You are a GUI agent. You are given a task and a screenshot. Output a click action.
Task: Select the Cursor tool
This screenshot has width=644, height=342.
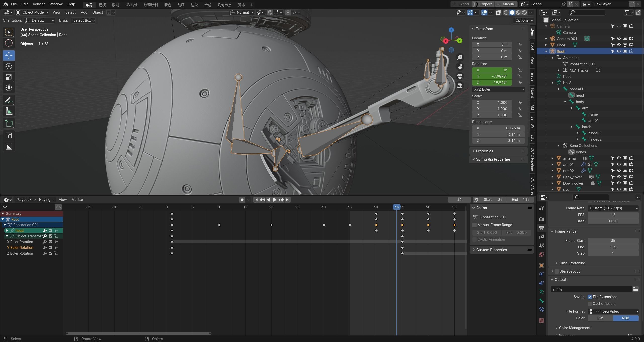pos(9,43)
